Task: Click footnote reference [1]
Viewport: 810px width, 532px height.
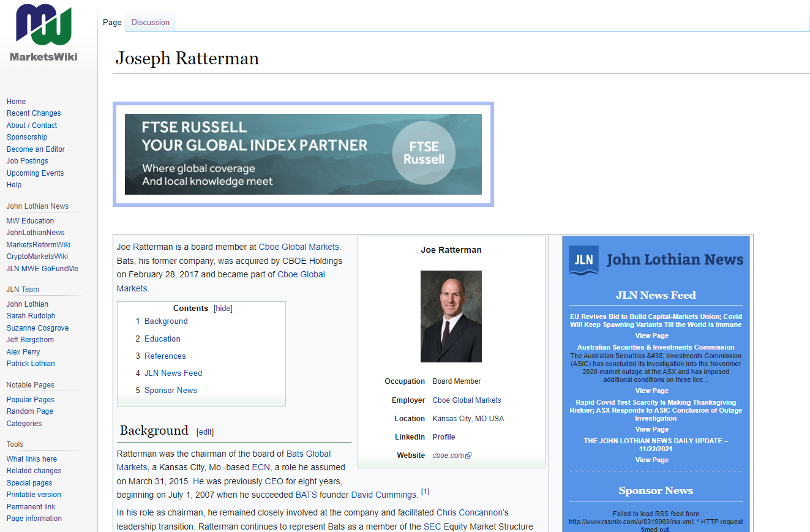Action: pyautogui.click(x=425, y=492)
